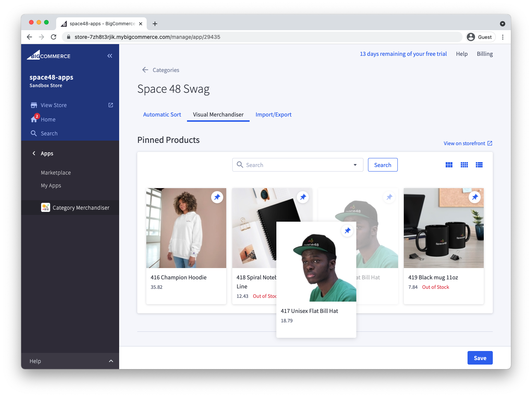
Task: Click the BigCommerce logo
Action: pyautogui.click(x=49, y=55)
